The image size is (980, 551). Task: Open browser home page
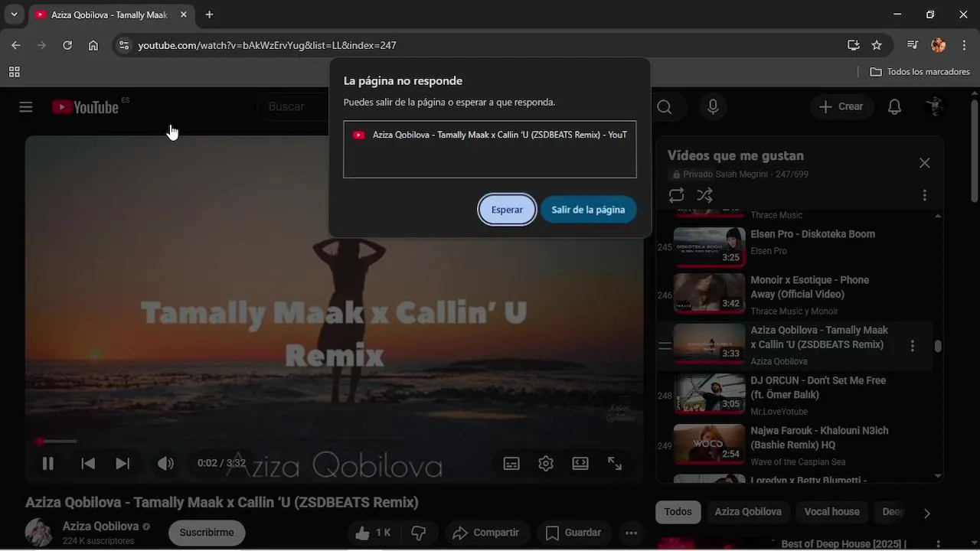pyautogui.click(x=93, y=45)
